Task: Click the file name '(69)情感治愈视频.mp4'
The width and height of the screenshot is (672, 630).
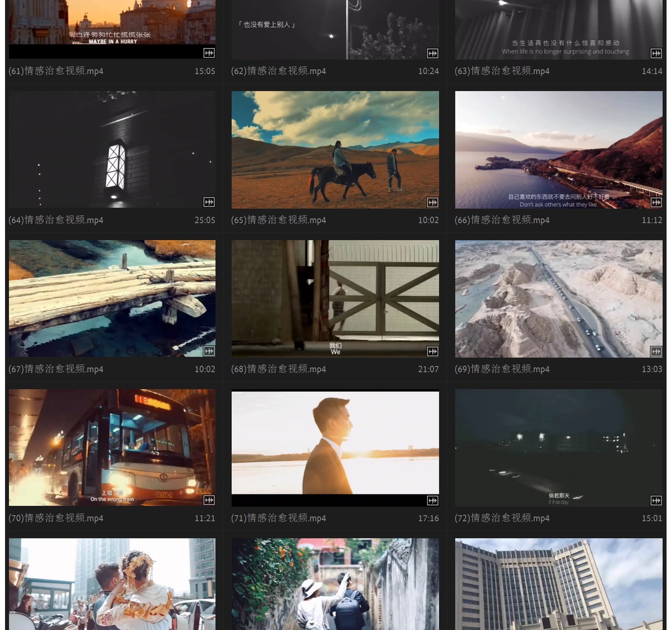Action: pos(502,369)
